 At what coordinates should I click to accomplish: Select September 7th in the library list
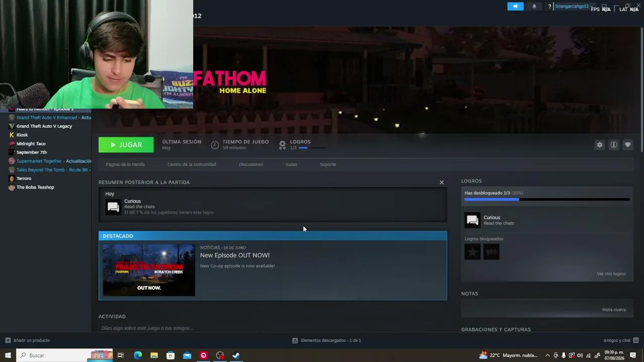click(x=32, y=152)
